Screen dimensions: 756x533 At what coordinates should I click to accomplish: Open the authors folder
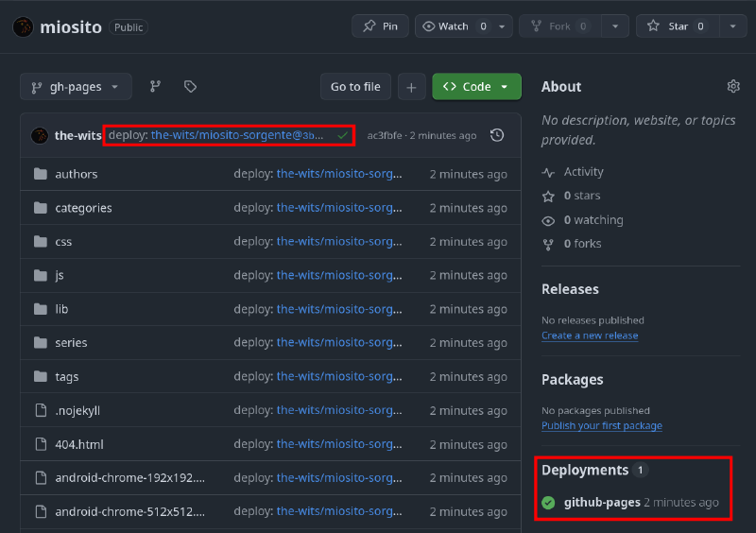pyautogui.click(x=76, y=174)
